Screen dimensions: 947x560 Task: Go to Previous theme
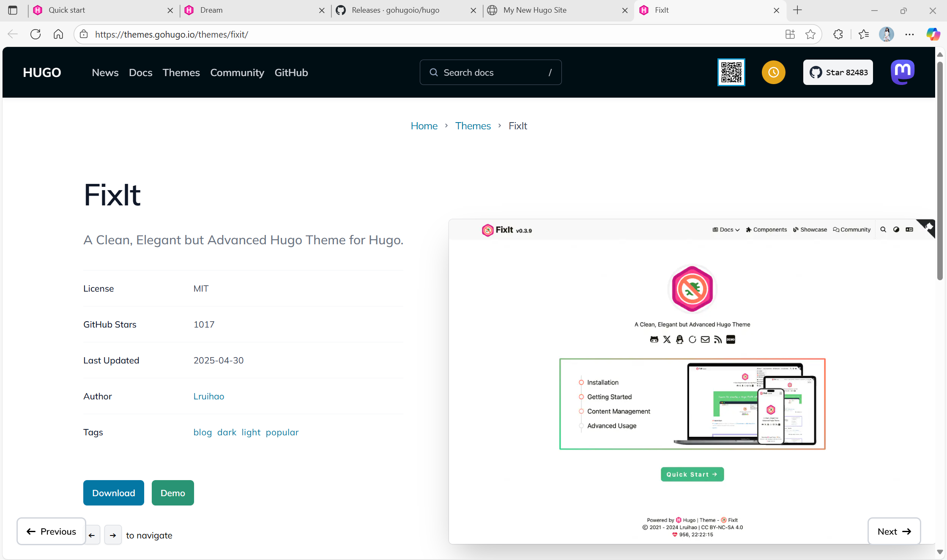(51, 531)
